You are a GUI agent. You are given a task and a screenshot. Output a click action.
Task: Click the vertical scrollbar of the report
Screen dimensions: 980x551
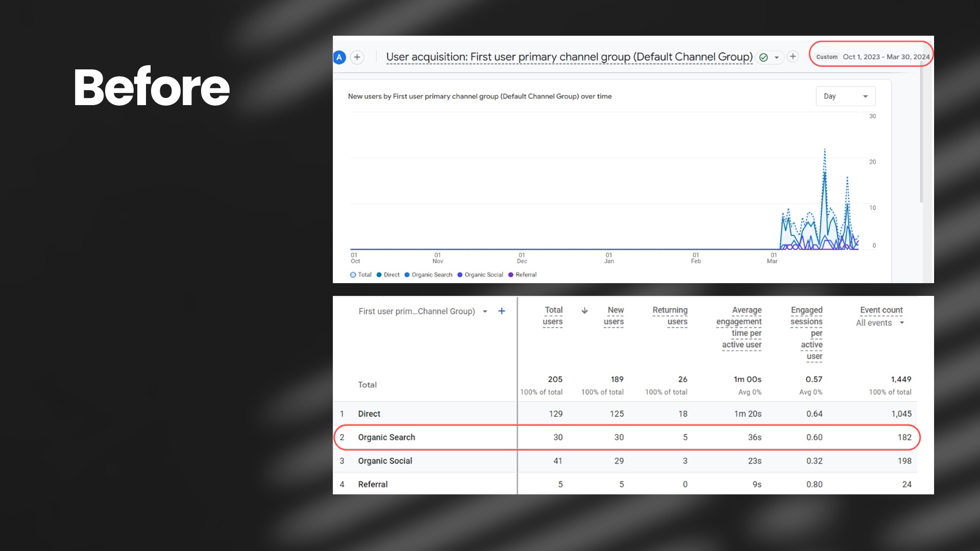click(x=921, y=133)
